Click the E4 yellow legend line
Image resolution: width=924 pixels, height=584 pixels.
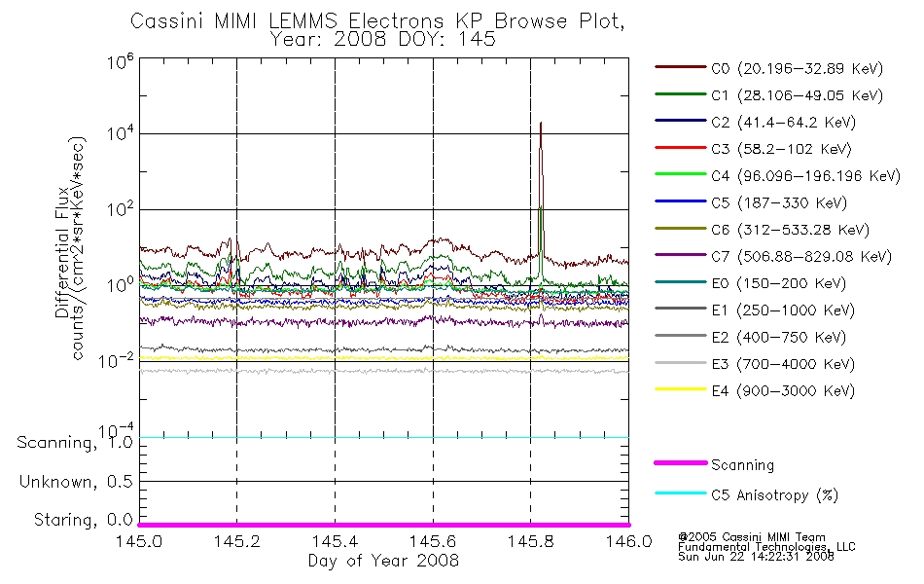(681, 389)
